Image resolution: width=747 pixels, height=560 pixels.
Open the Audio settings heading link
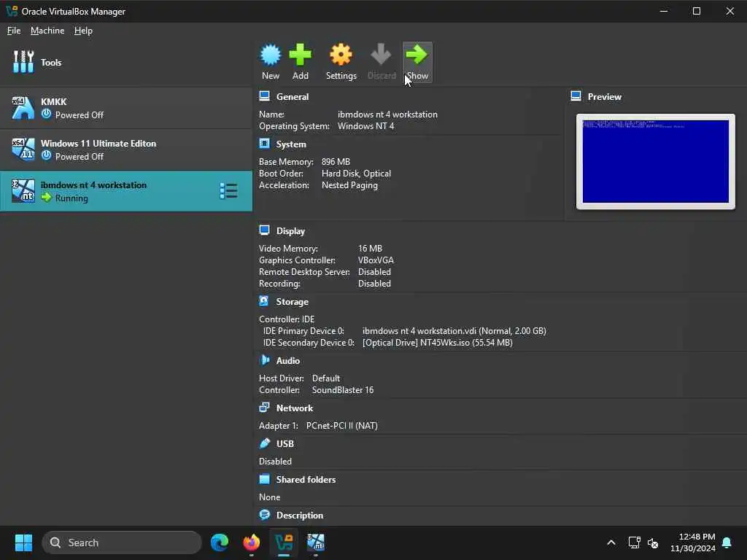(x=287, y=360)
